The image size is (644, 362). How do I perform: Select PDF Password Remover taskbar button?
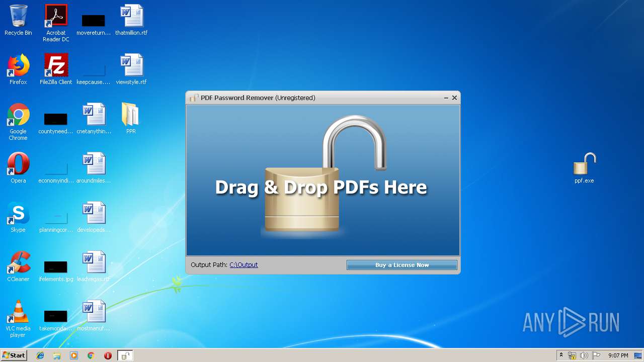[125, 355]
